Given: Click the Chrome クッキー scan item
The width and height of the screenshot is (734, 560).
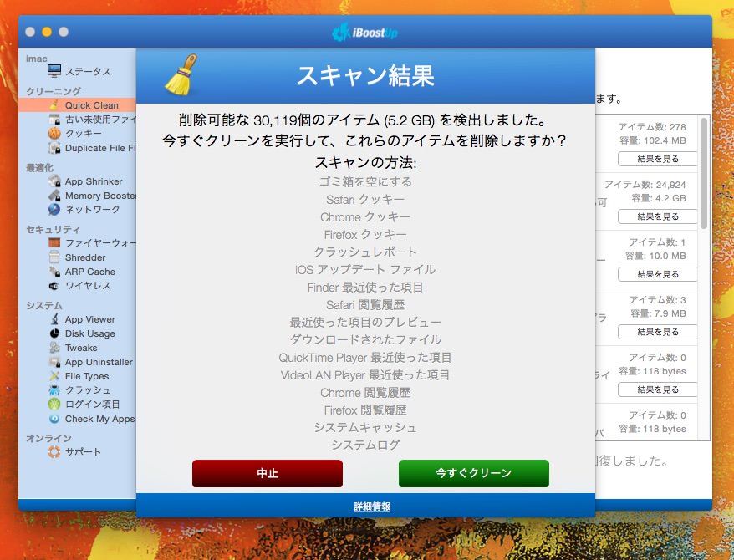Looking at the screenshot, I should pyautogui.click(x=365, y=217).
